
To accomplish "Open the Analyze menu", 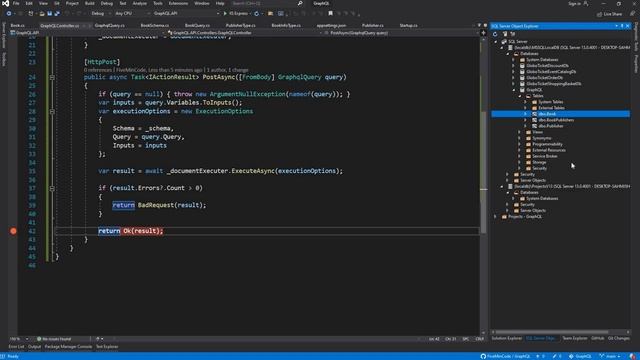I will pos(140,3).
